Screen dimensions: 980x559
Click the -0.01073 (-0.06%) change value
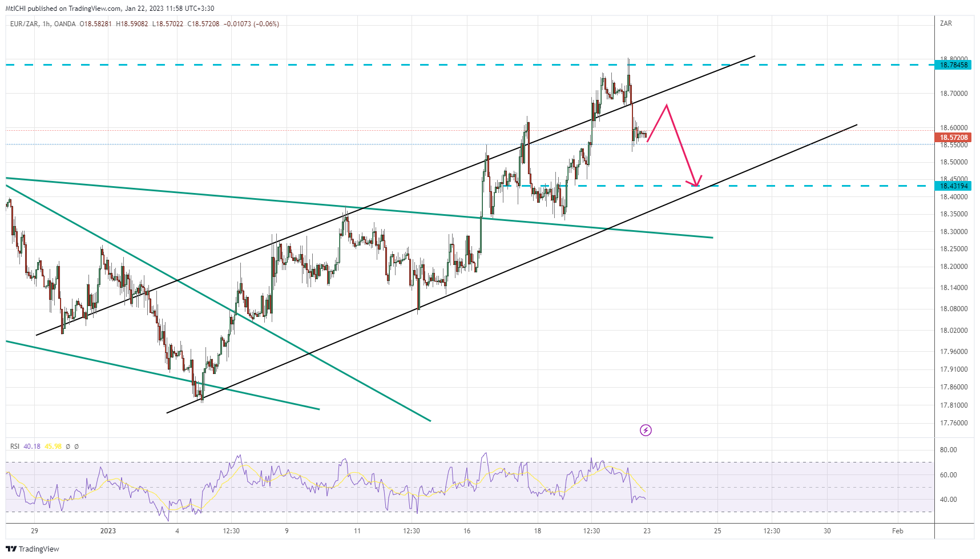coord(252,24)
